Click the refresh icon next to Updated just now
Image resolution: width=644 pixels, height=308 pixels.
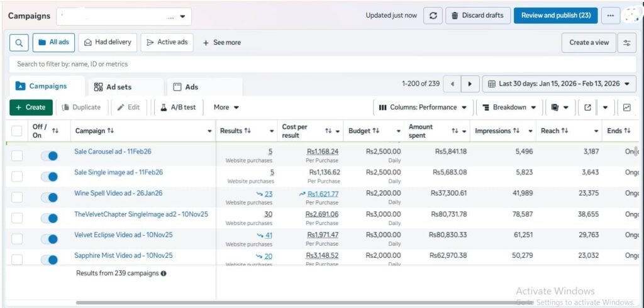[433, 16]
